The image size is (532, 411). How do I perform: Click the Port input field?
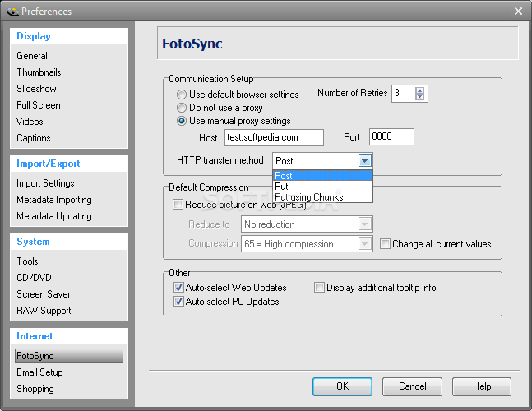point(391,137)
